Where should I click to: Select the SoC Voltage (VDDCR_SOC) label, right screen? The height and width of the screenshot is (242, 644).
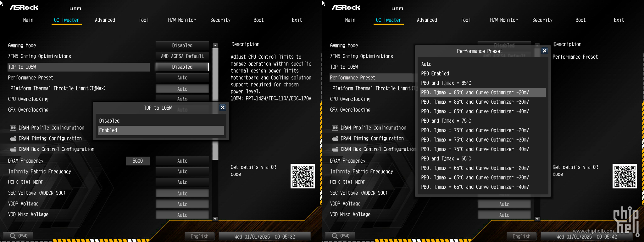359,193
